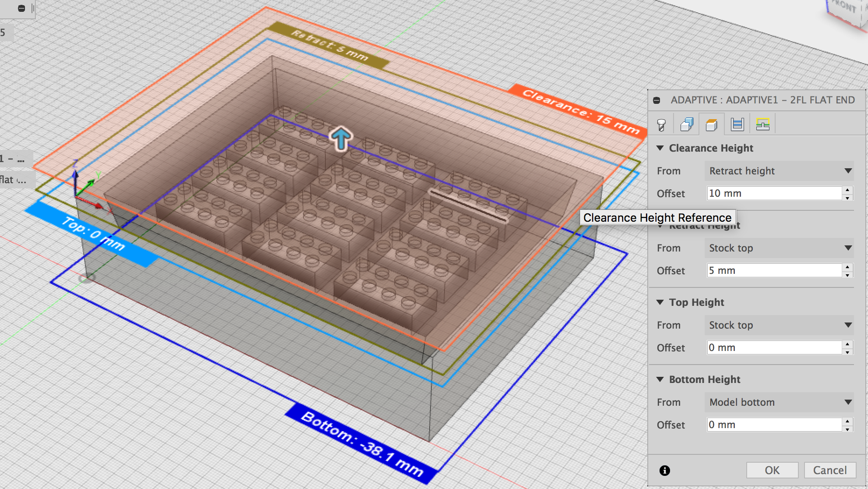Increase the Top Height offset with up arrow
Screen dimensions: 868x489
pyautogui.click(x=848, y=344)
